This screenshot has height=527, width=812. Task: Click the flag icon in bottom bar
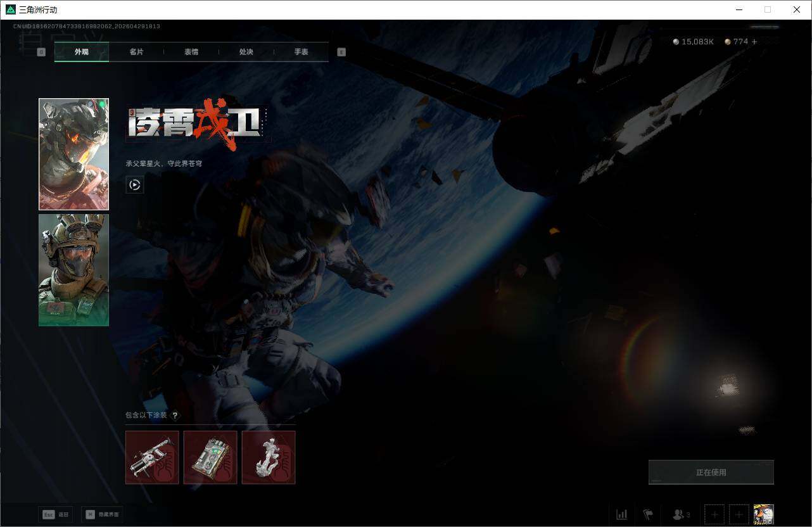click(648, 514)
